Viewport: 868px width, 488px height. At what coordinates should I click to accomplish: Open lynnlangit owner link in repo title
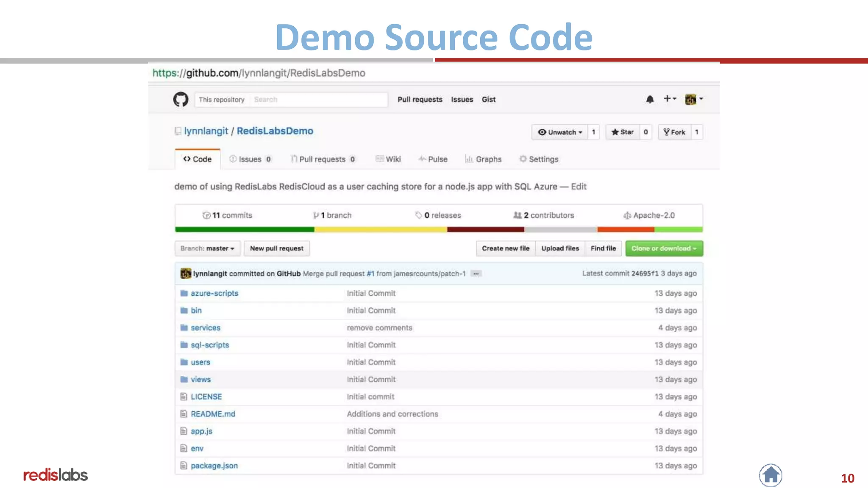pos(206,131)
